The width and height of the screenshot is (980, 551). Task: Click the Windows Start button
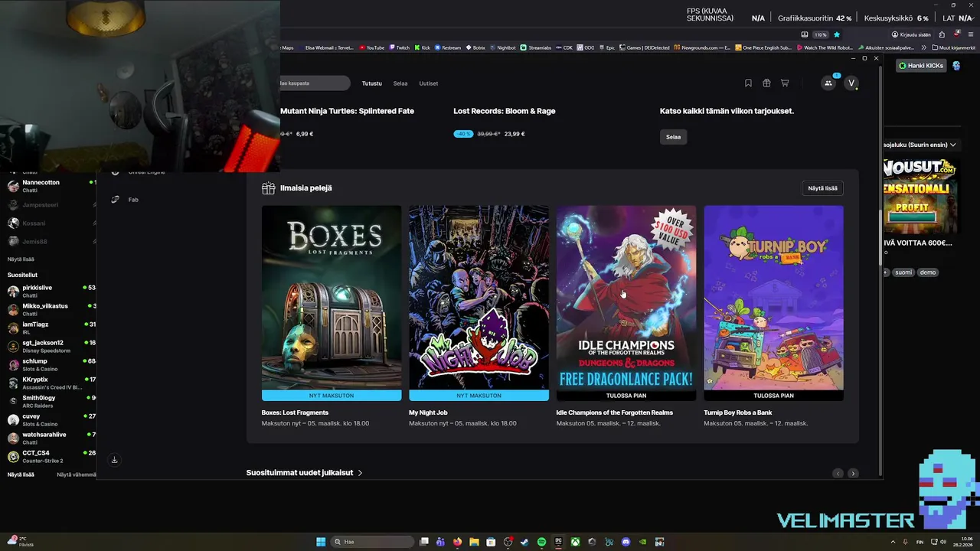pyautogui.click(x=321, y=542)
